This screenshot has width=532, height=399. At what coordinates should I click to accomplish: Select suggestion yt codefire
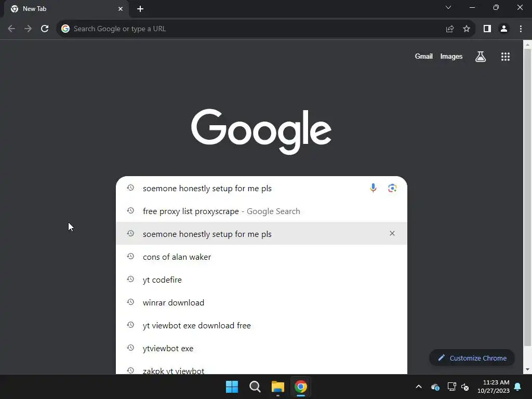tap(262, 280)
